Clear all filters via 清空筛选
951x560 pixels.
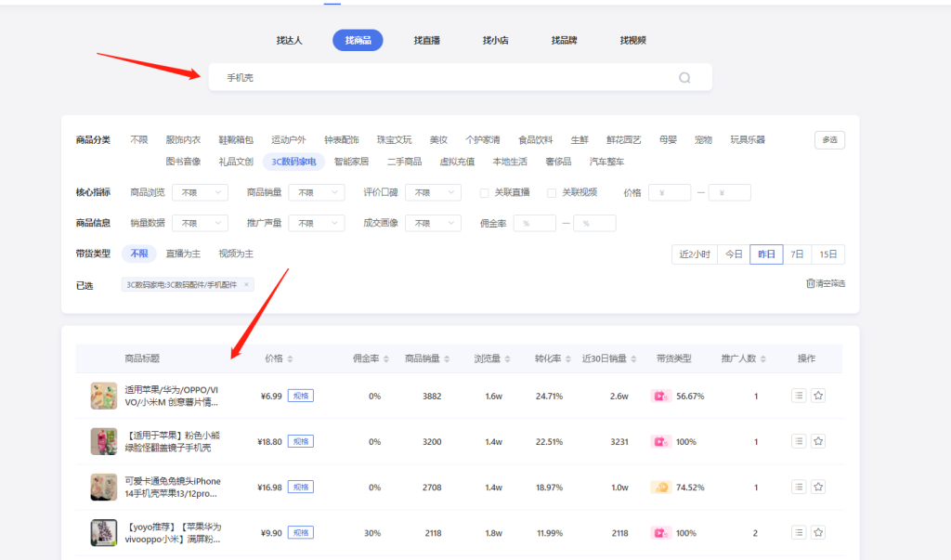826,283
